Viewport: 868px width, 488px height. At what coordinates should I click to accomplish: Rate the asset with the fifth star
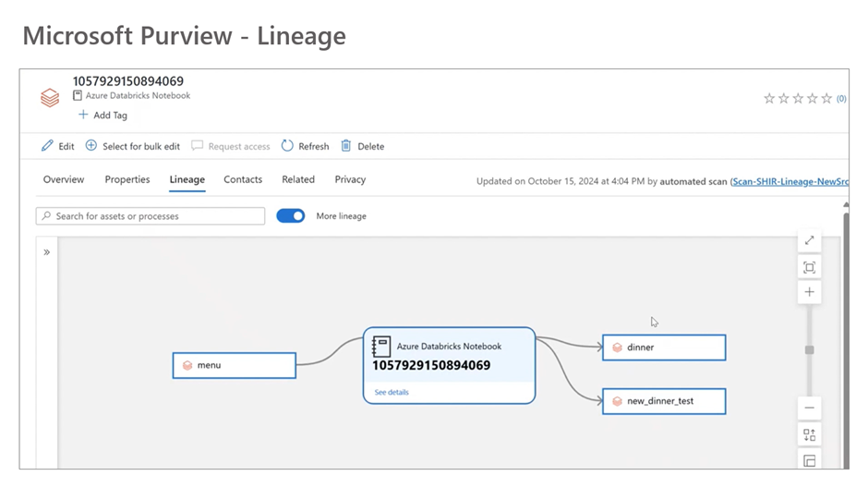coord(826,99)
